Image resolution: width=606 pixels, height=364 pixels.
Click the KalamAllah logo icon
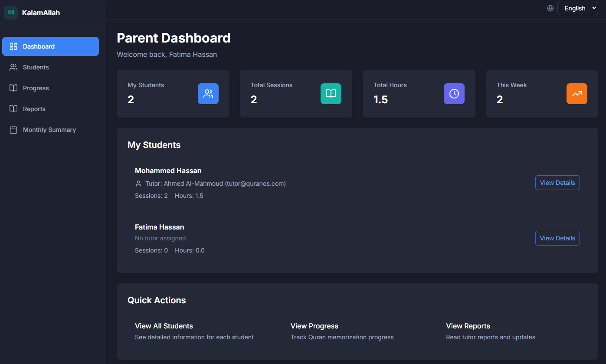(x=11, y=13)
